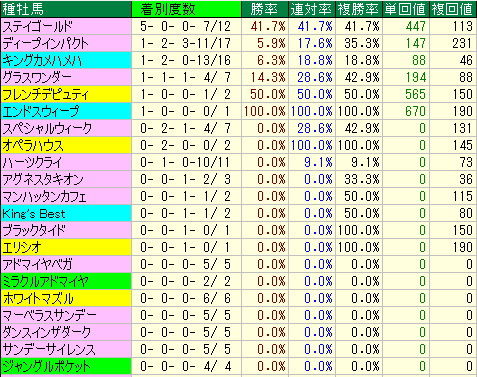Screen dimensions: 477x377
Task: Select the ハーツクライ sire name
Action: tap(32, 162)
